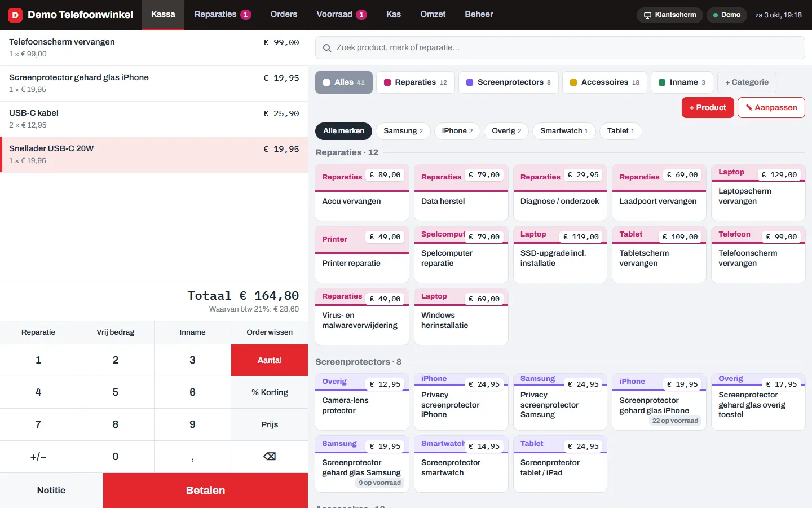The width and height of the screenshot is (812, 508).
Task: Add Accu vervangen repair to order
Action: point(362,192)
